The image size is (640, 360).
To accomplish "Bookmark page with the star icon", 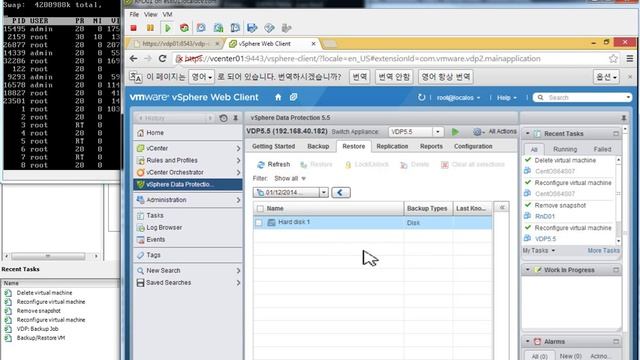I will tap(613, 59).
